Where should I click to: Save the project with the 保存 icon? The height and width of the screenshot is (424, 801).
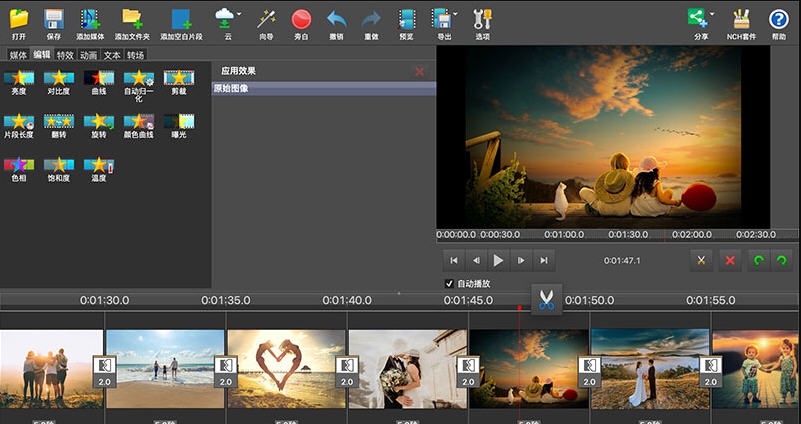point(54,19)
